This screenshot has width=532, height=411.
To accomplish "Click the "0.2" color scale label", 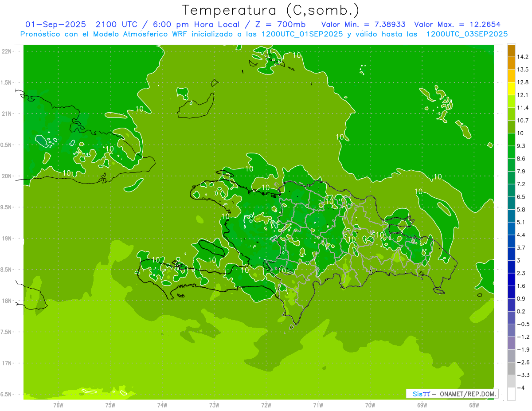I will (522, 311).
